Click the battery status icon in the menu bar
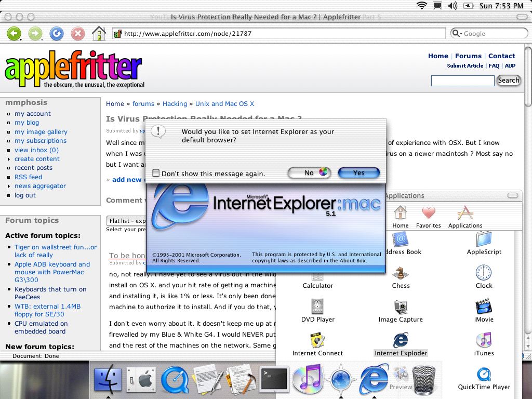This screenshot has height=399, width=532. click(468, 5)
